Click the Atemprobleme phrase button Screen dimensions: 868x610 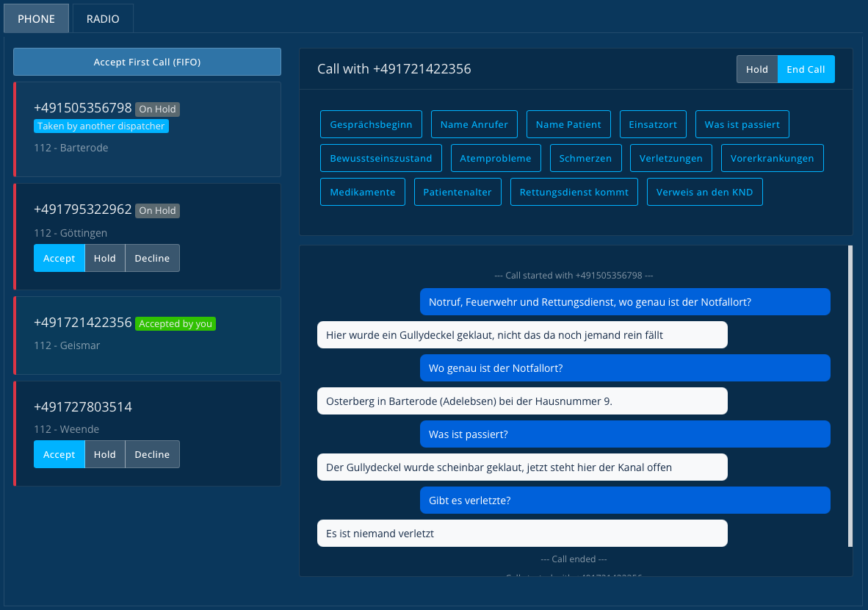pos(496,158)
